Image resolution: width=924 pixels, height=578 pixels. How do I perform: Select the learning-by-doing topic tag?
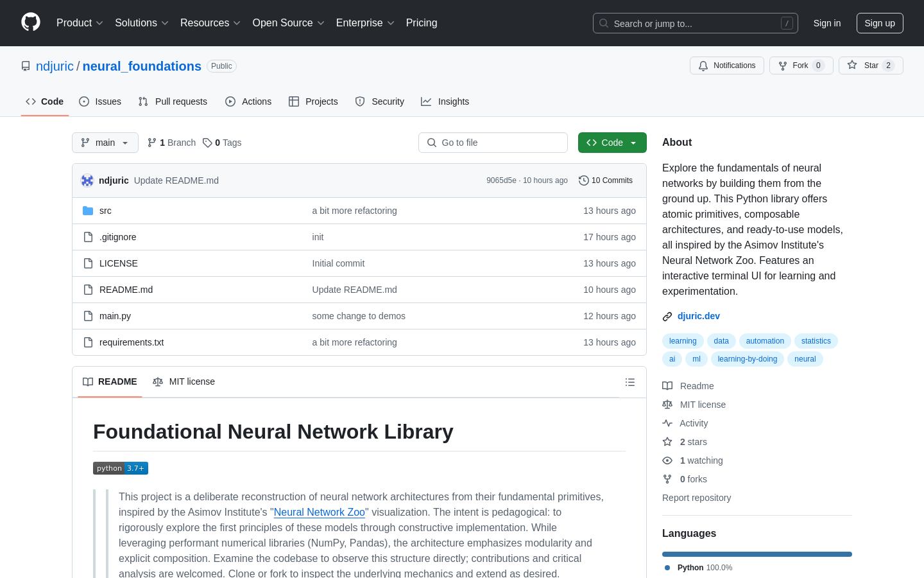click(x=748, y=359)
